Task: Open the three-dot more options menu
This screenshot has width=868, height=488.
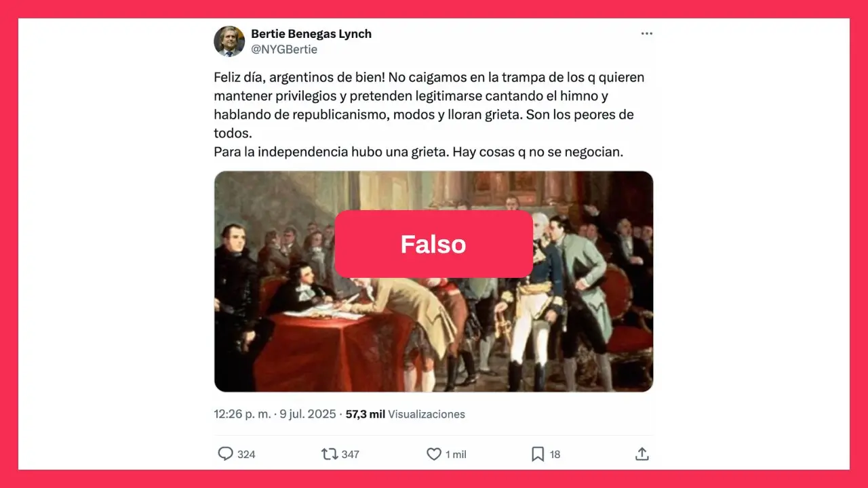Action: pos(646,34)
